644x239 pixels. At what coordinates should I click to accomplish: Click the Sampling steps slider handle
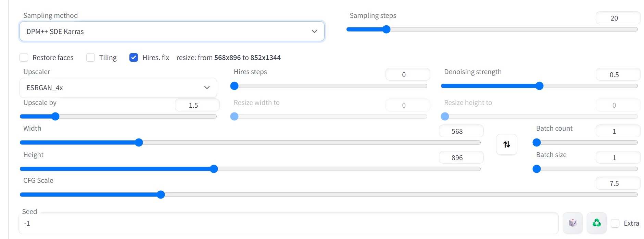click(x=386, y=29)
